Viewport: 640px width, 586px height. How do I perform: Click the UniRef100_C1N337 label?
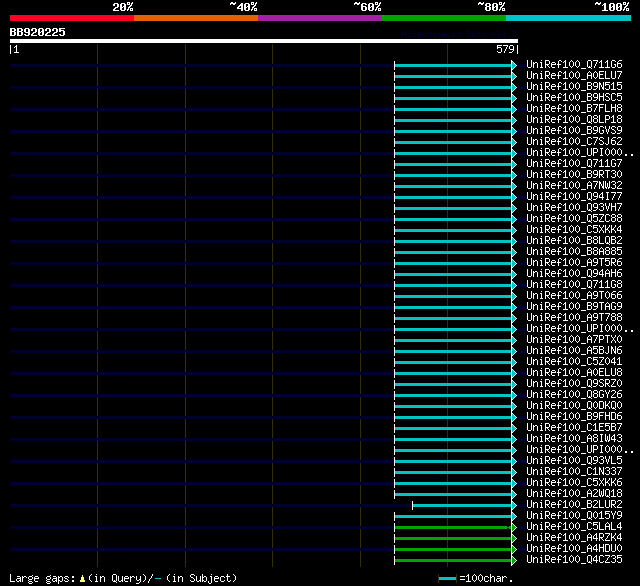click(x=574, y=472)
